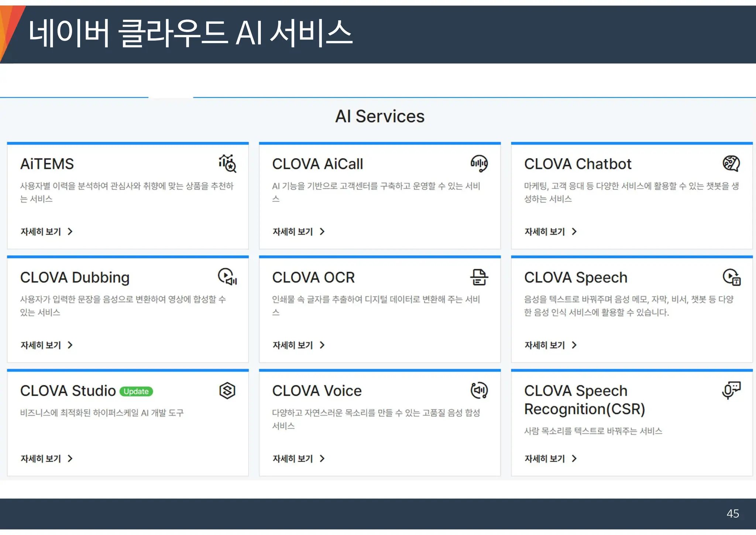The height and width of the screenshot is (535, 756).
Task: Click the AI Services section heading
Action: [380, 116]
